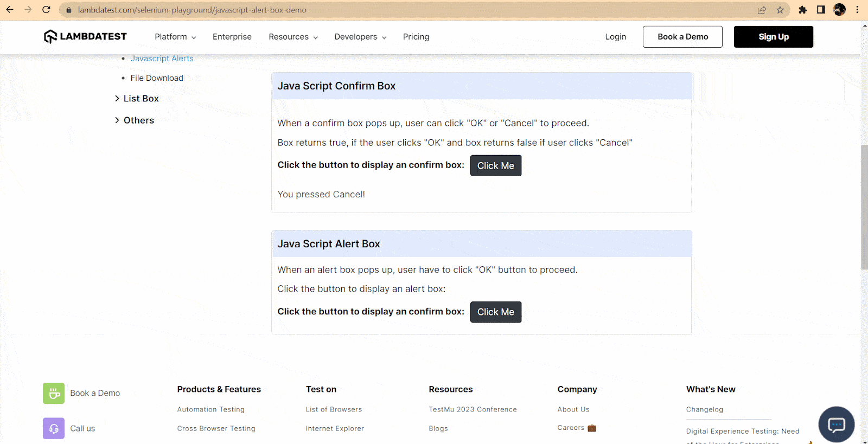Click the "What's New" footer heading
This screenshot has height=444, width=868.
[711, 389]
